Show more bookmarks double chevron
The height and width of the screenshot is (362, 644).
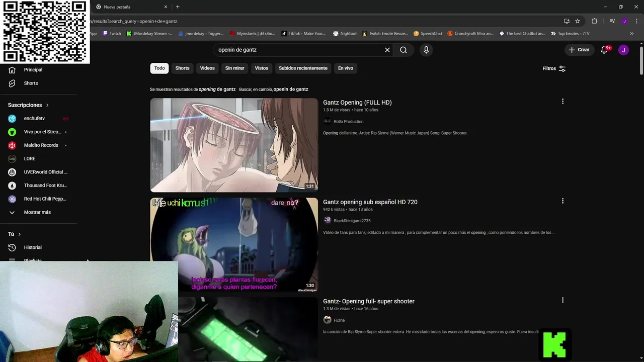click(x=632, y=34)
